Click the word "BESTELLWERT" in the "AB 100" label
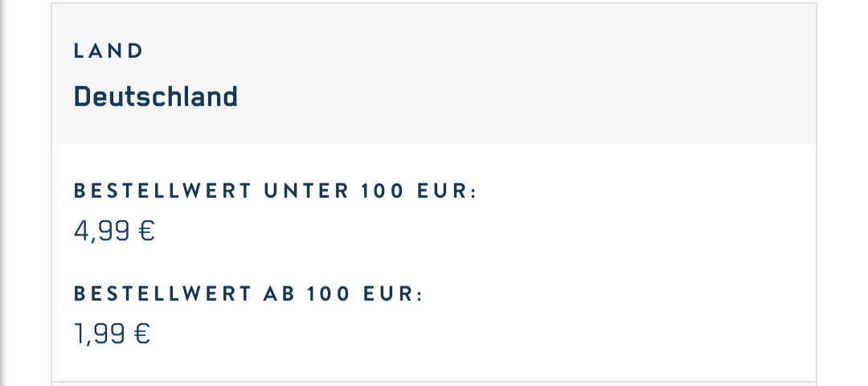868x386 pixels. 162,294
